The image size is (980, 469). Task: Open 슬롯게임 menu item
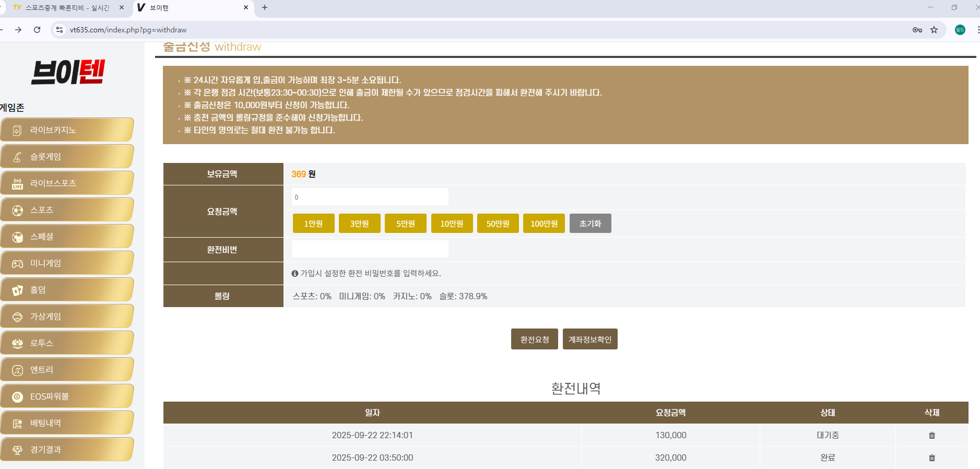point(67,157)
